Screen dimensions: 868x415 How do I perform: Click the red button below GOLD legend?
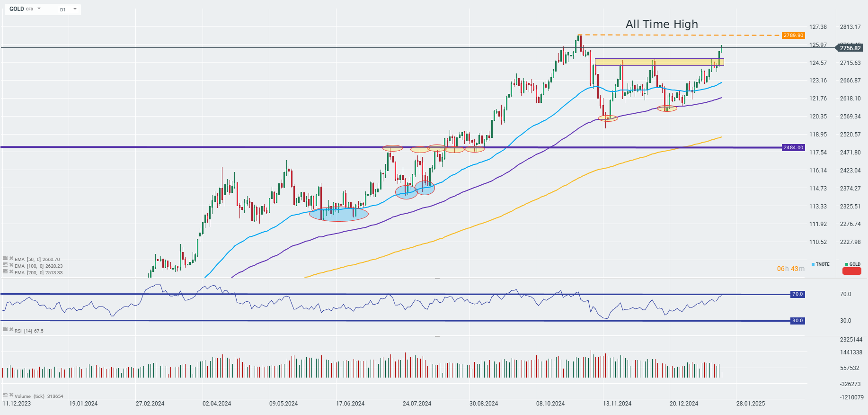(851, 271)
